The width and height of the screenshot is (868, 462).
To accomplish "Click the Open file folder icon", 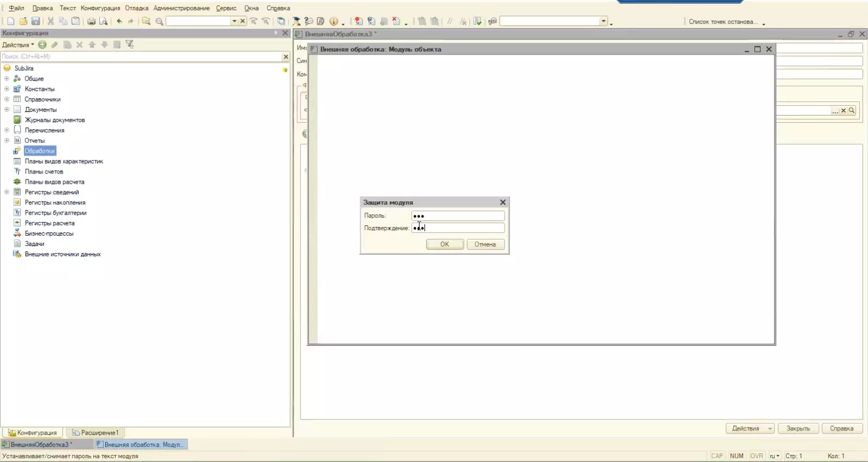I will [x=23, y=21].
